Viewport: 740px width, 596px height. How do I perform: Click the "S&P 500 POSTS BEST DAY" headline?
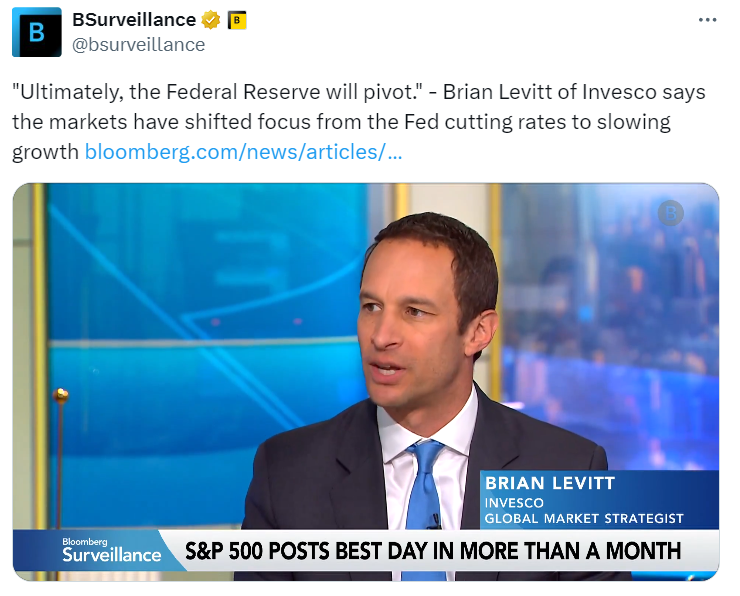432,550
